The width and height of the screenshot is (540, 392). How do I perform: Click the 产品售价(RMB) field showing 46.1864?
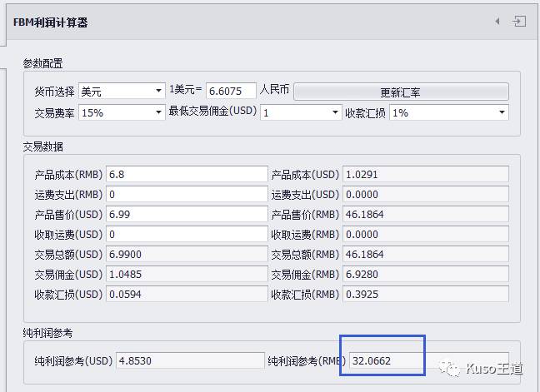click(425, 215)
